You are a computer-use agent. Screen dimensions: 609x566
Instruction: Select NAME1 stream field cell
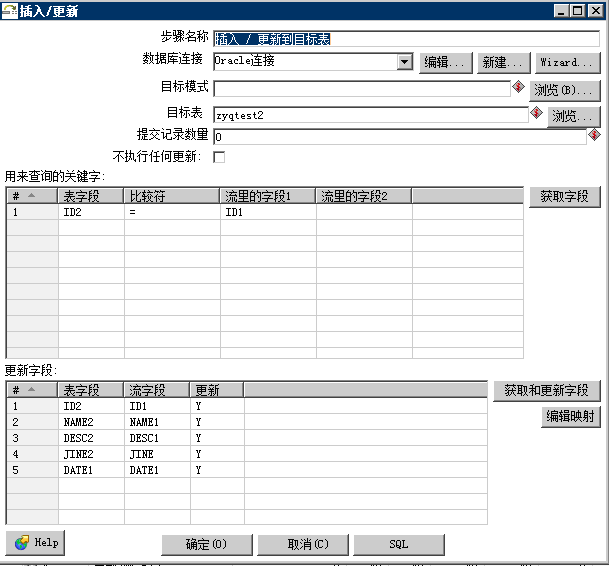click(157, 422)
